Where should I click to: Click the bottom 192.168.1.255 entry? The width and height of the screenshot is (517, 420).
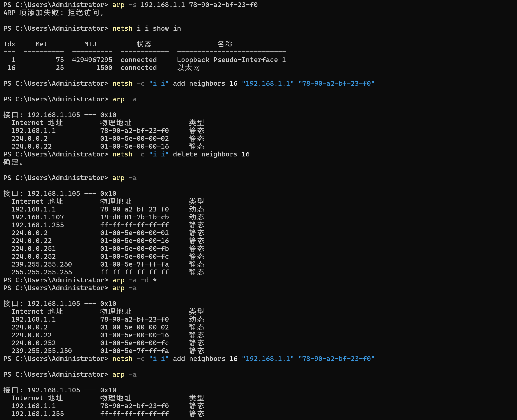tap(37, 414)
